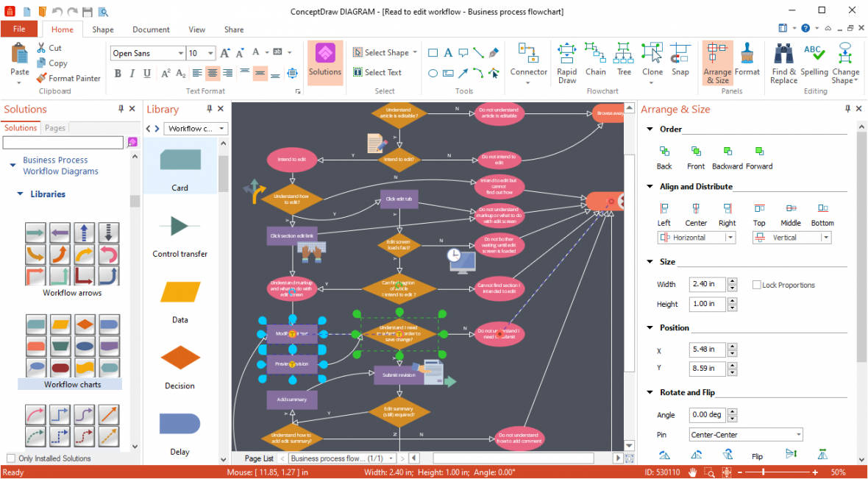Open the View menu tab
The height and width of the screenshot is (479, 868).
tap(196, 29)
